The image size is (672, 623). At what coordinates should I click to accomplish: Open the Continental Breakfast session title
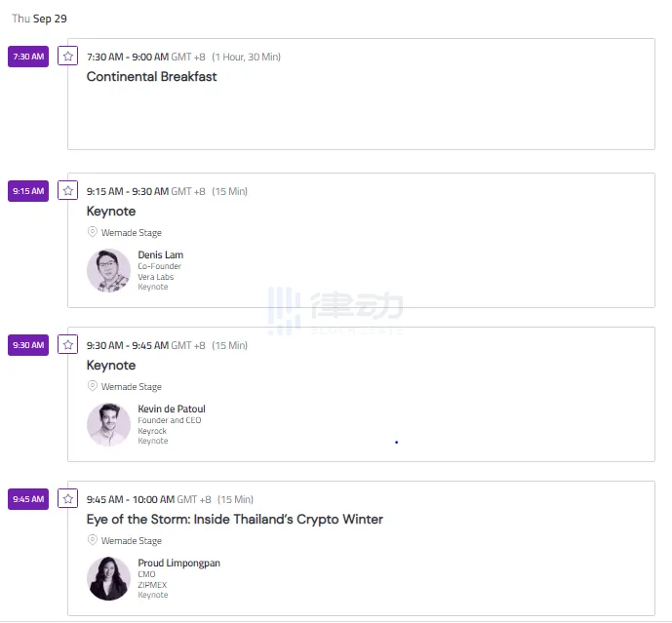(x=152, y=77)
